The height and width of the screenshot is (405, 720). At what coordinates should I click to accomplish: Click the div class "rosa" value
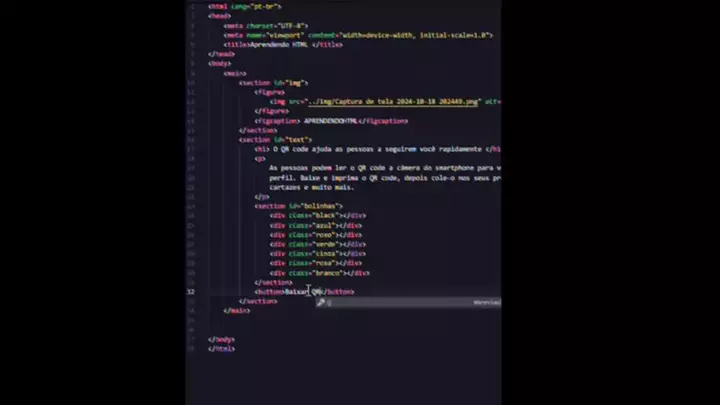tap(324, 263)
